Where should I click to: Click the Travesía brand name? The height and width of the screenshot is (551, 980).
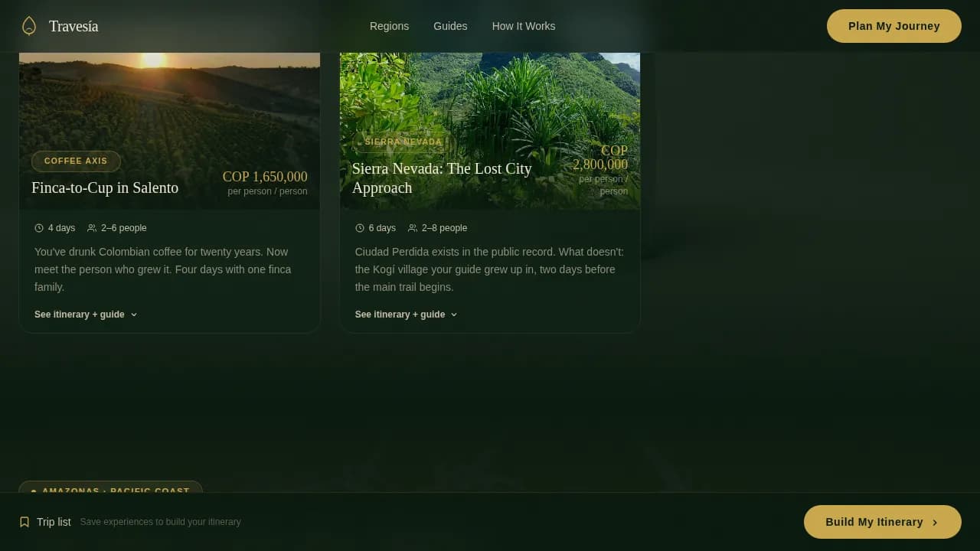[x=73, y=26]
